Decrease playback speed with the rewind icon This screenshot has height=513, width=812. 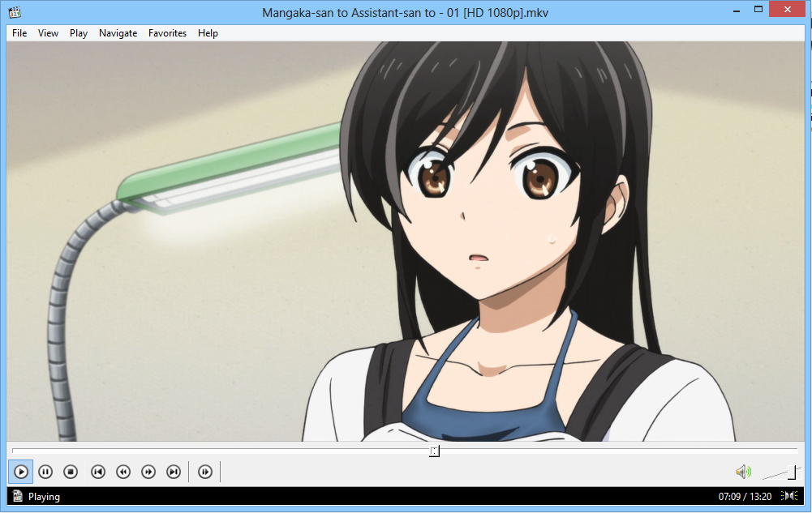point(123,472)
